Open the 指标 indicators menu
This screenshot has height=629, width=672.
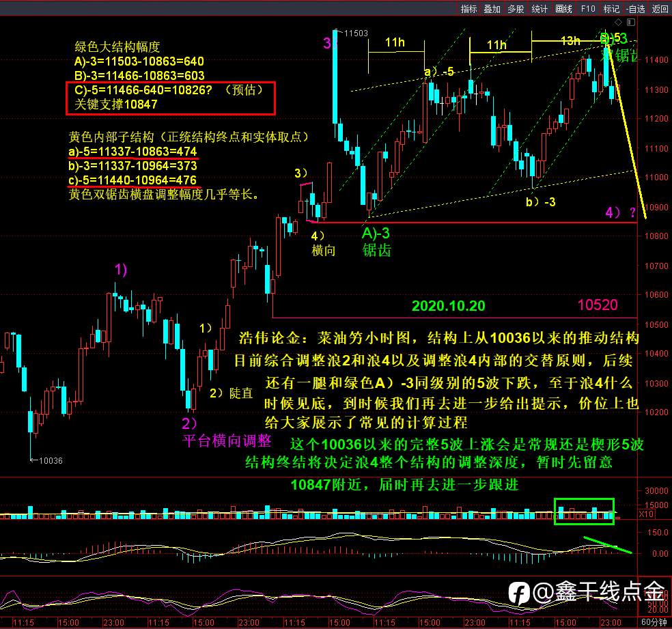click(x=468, y=9)
